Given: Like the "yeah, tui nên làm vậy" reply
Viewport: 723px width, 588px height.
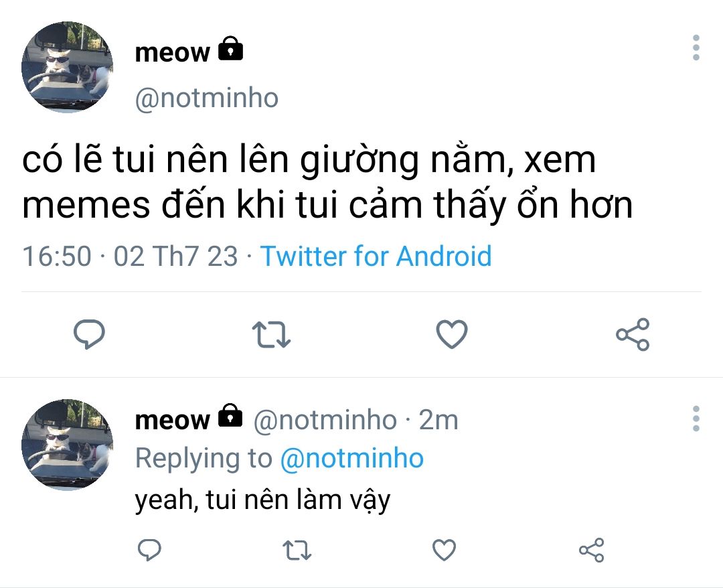Looking at the screenshot, I should (x=444, y=550).
